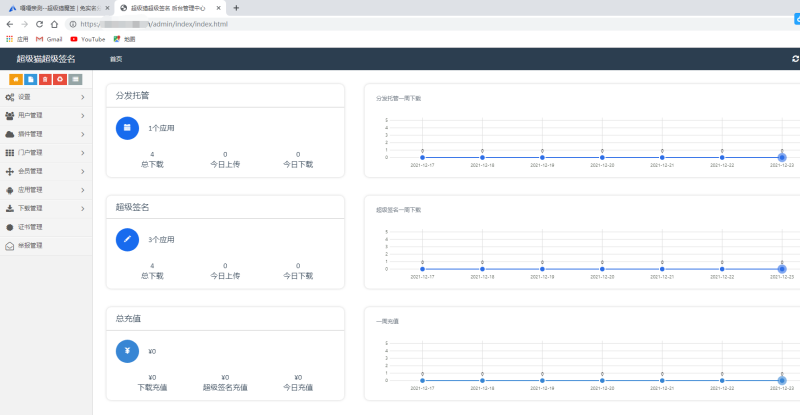
Task: Click the 下载充值 label
Action: tap(152, 387)
